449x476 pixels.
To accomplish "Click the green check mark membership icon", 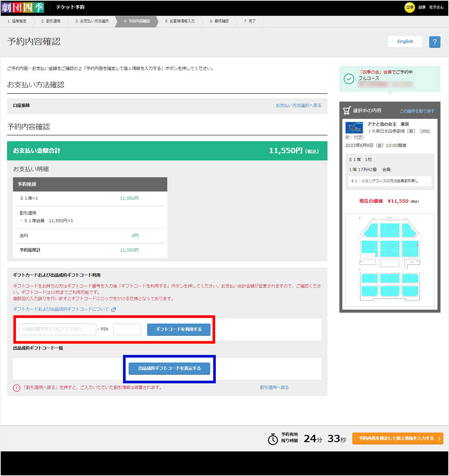I will click(349, 79).
